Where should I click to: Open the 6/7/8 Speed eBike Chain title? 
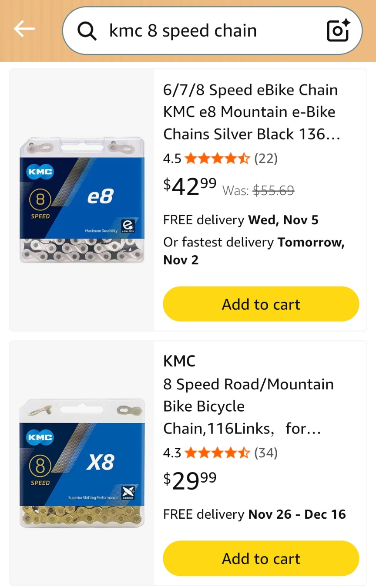pyautogui.click(x=250, y=112)
